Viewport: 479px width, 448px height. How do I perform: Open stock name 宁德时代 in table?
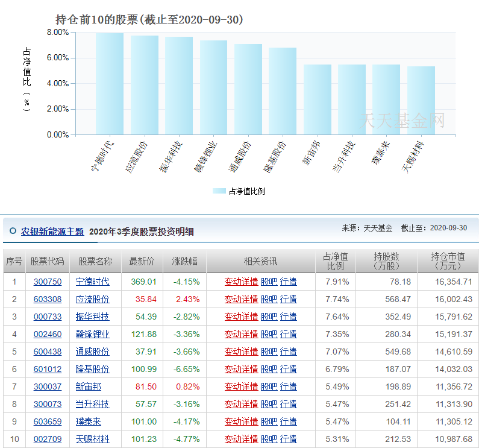(x=93, y=282)
